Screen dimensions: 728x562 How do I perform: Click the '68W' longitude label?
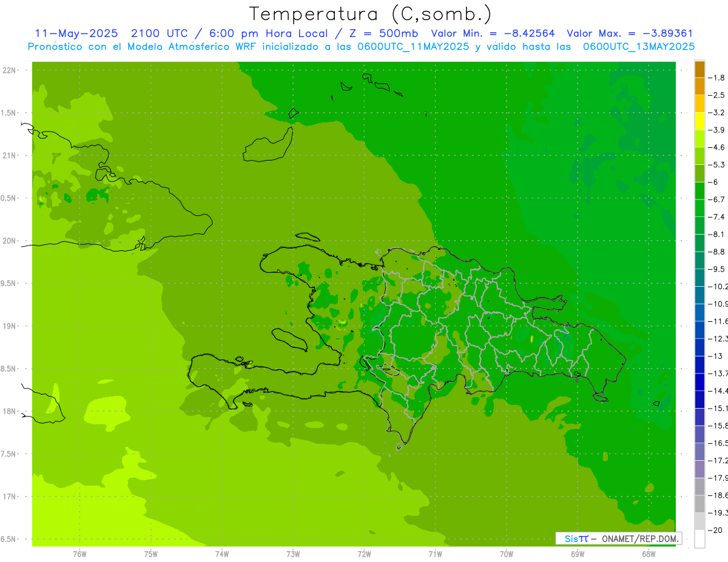coord(649,554)
